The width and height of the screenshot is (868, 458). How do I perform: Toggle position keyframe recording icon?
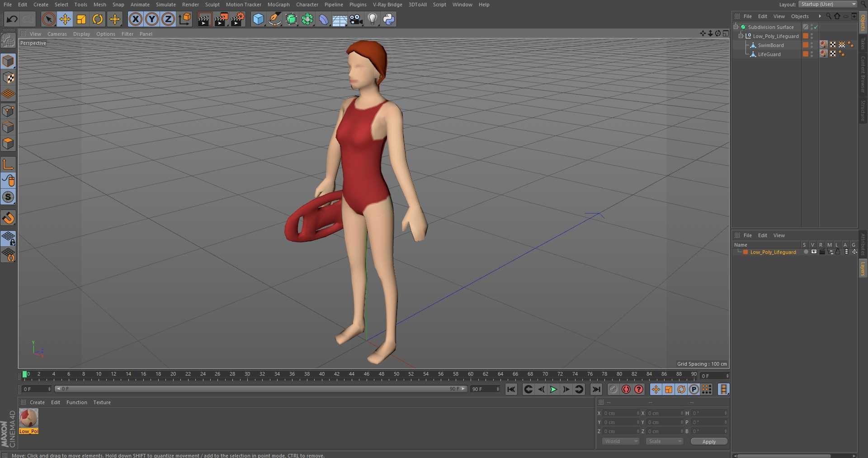click(656, 389)
